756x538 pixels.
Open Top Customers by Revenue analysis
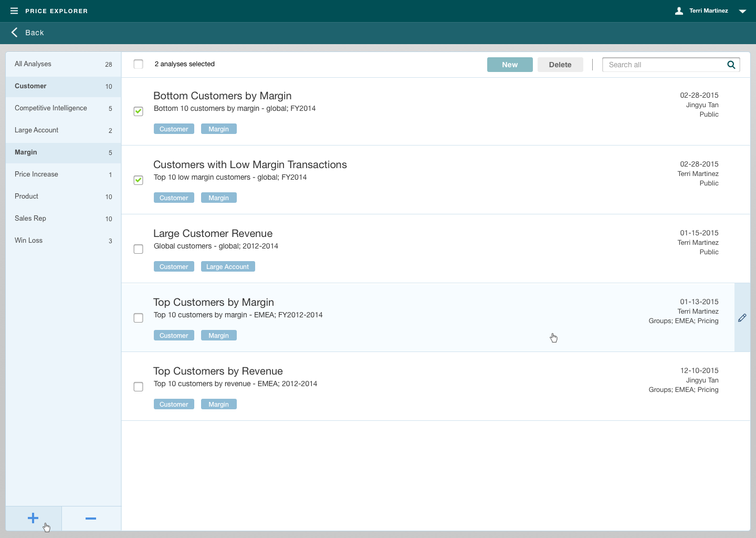(218, 371)
